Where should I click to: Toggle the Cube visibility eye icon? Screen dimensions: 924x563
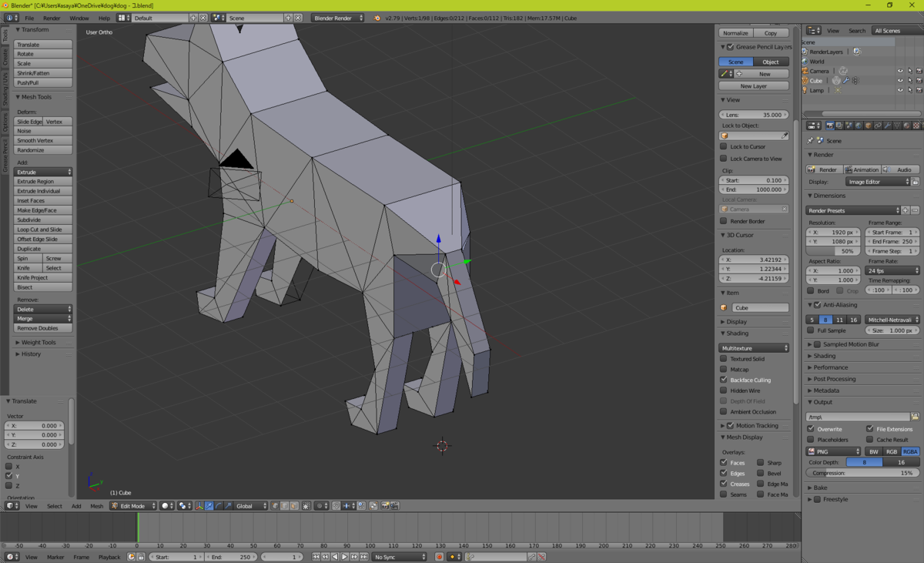(899, 80)
